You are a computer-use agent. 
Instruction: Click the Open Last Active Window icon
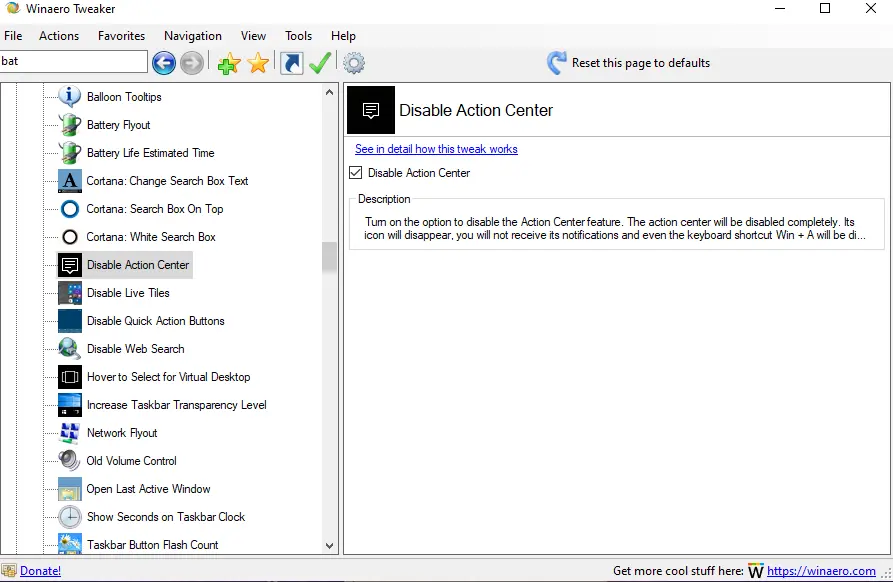click(x=69, y=489)
